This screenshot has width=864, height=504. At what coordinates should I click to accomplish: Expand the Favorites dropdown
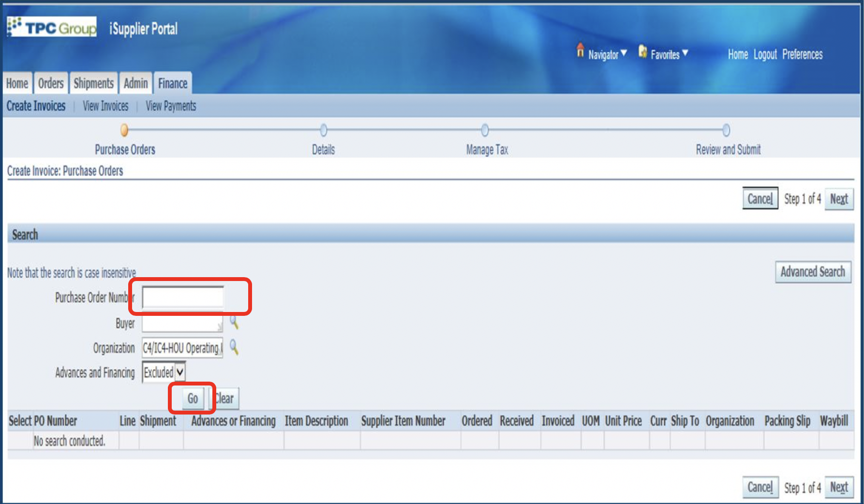[685, 53]
